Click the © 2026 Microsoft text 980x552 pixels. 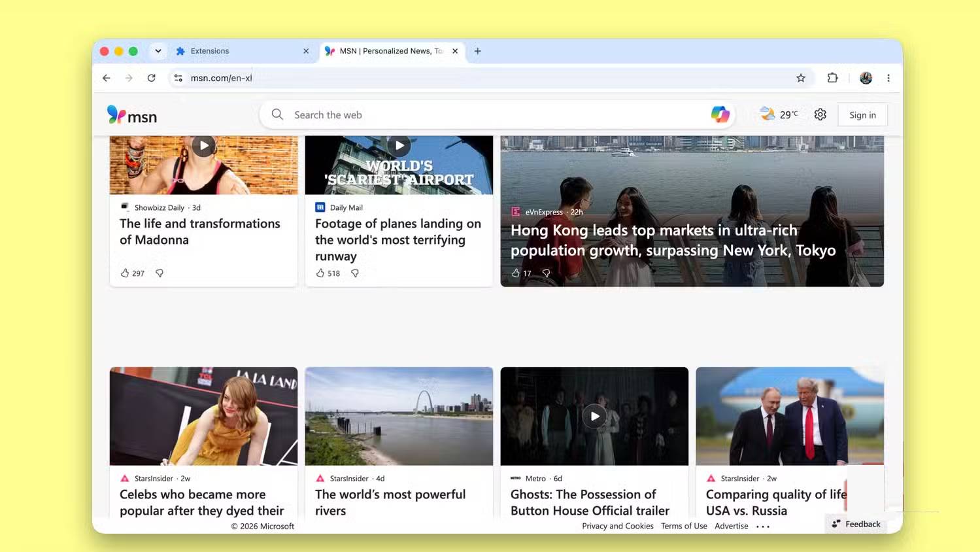pos(262,526)
